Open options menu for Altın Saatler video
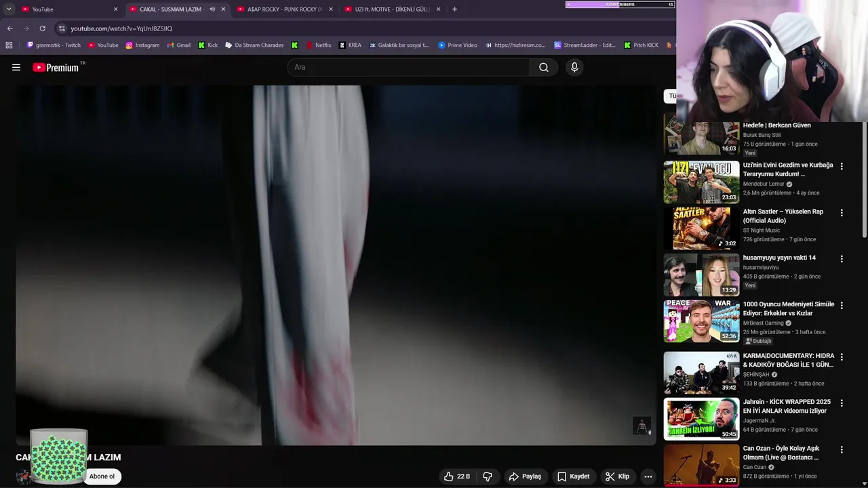This screenshot has height=488, width=868. [x=842, y=213]
